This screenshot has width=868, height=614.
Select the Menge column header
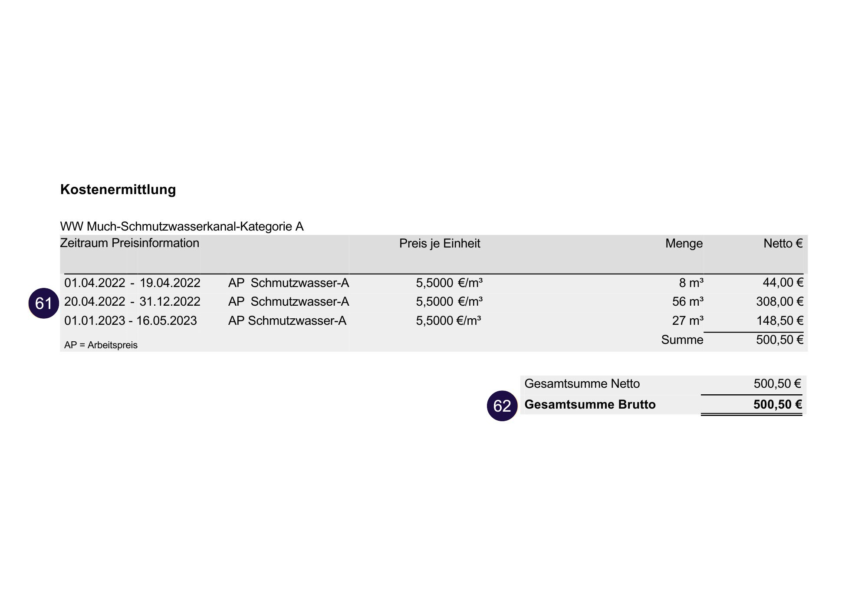click(684, 243)
